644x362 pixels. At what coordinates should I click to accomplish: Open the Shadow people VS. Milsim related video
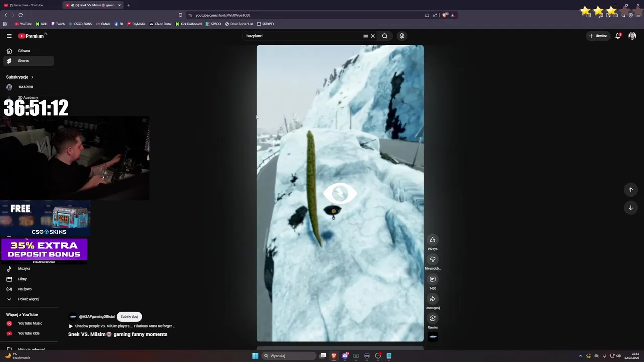[x=122, y=326]
